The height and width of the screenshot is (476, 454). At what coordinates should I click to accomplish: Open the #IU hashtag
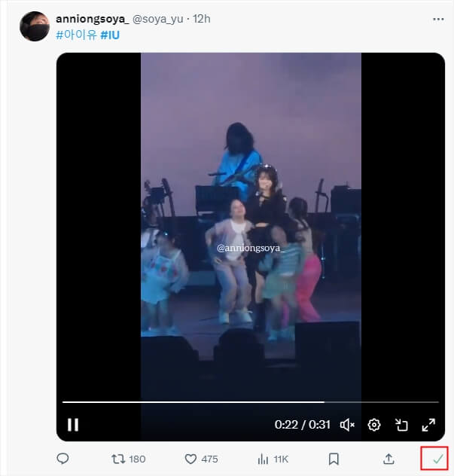tap(110, 35)
